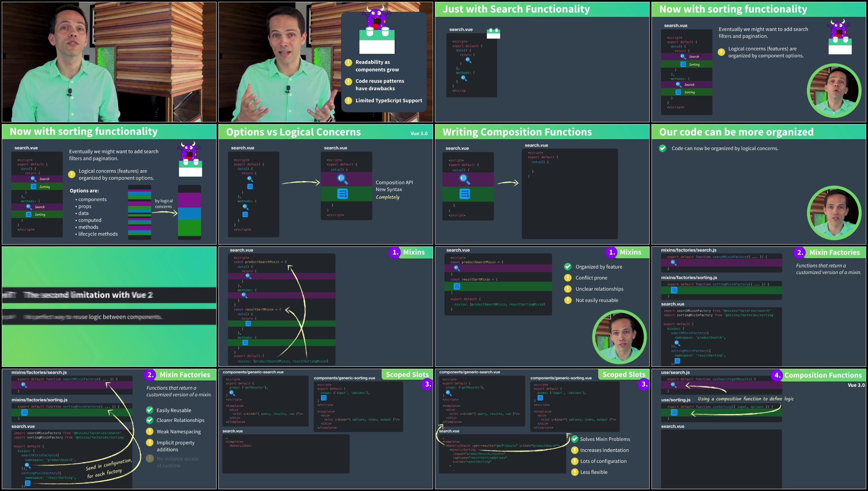This screenshot has width=868, height=491.
Task: Click the purple '4.' badge beside 'Composition Functions'
Action: tap(777, 375)
